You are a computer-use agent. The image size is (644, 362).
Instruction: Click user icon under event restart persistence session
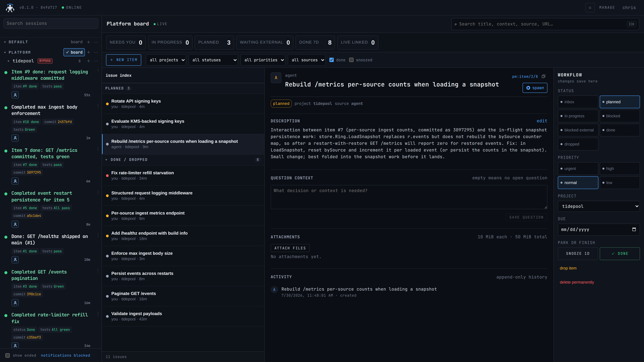[15, 224]
